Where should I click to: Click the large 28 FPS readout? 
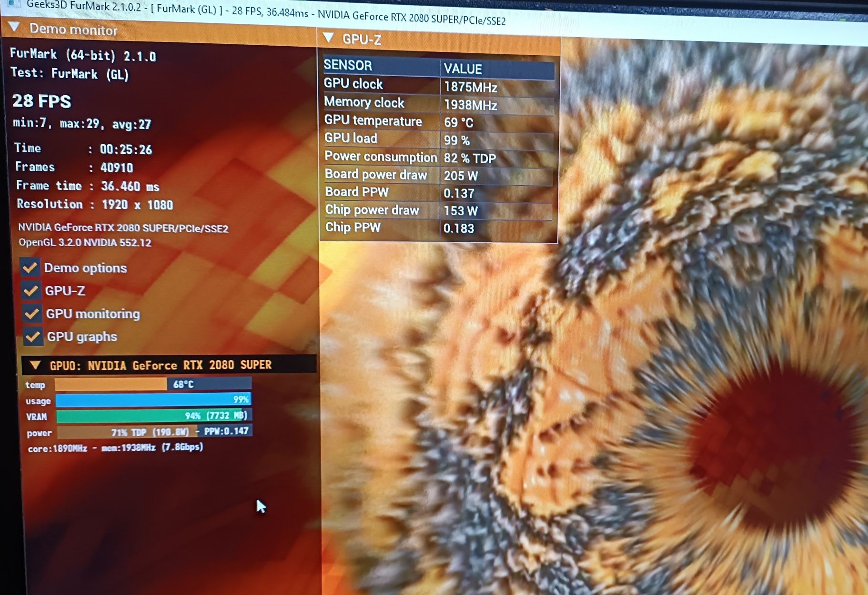pyautogui.click(x=42, y=101)
